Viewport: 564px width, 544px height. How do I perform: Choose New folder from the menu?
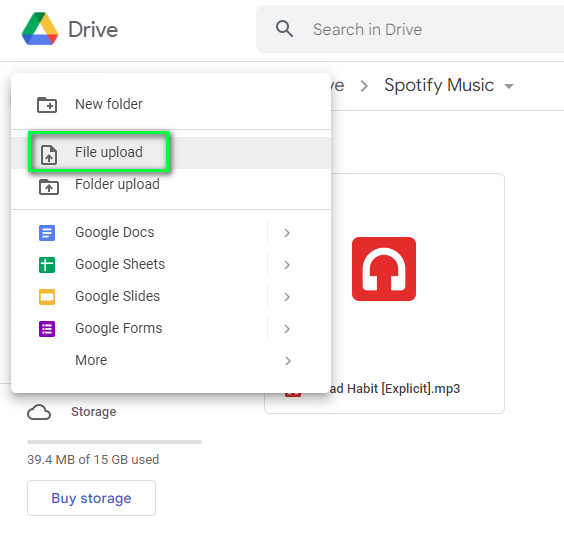(x=171, y=104)
